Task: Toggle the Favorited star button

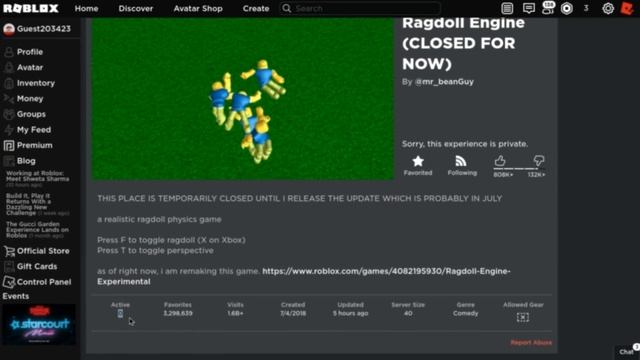Action: (x=418, y=165)
